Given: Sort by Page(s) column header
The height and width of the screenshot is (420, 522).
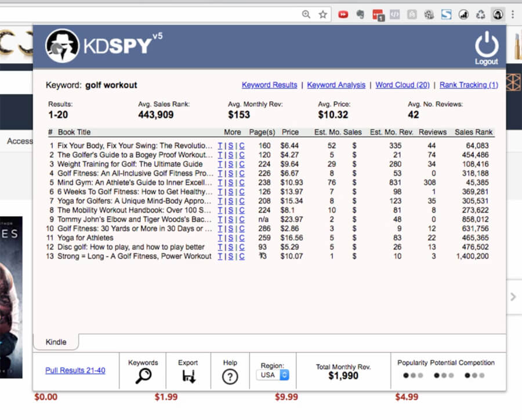Looking at the screenshot, I should coord(262,132).
